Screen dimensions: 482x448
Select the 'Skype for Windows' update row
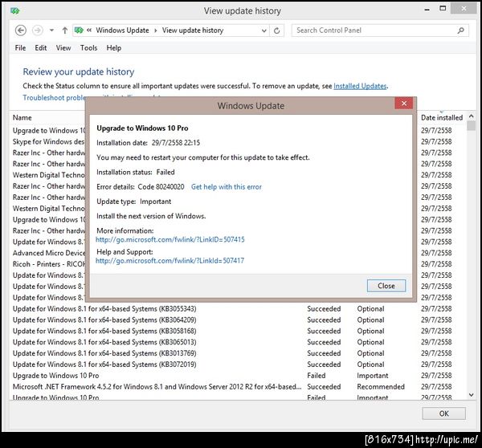[48, 141]
